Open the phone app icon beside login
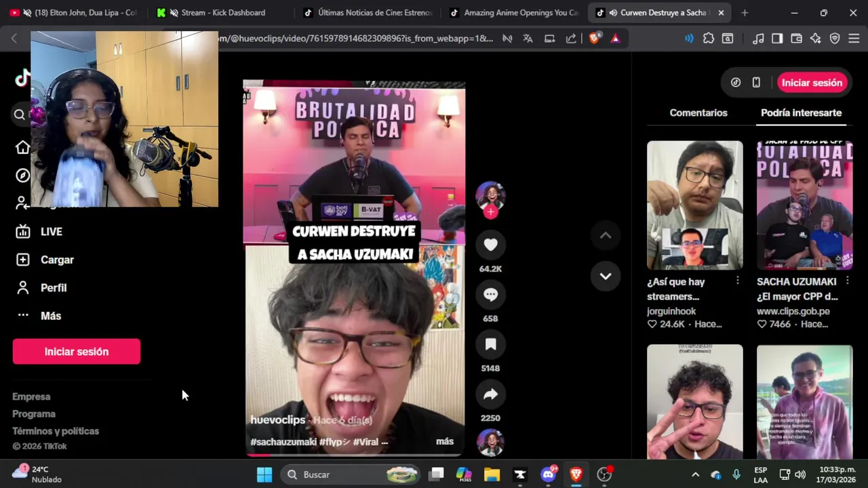868x488 pixels. [756, 83]
